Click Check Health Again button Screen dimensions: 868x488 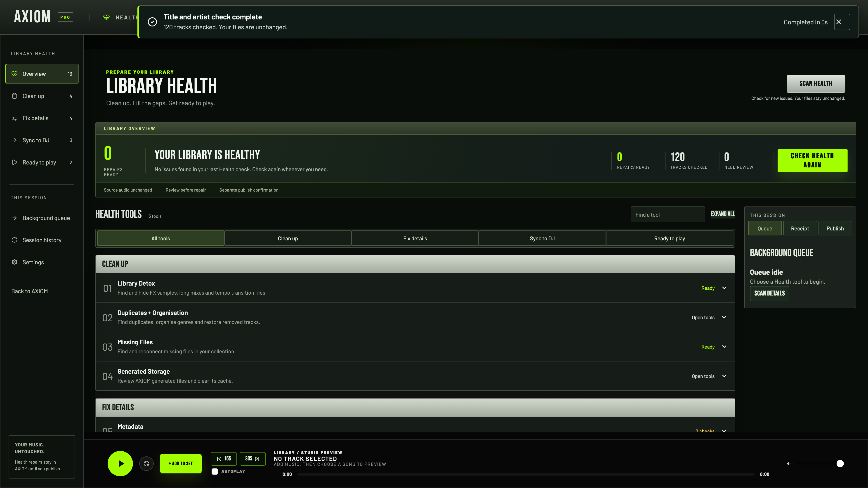coord(812,160)
